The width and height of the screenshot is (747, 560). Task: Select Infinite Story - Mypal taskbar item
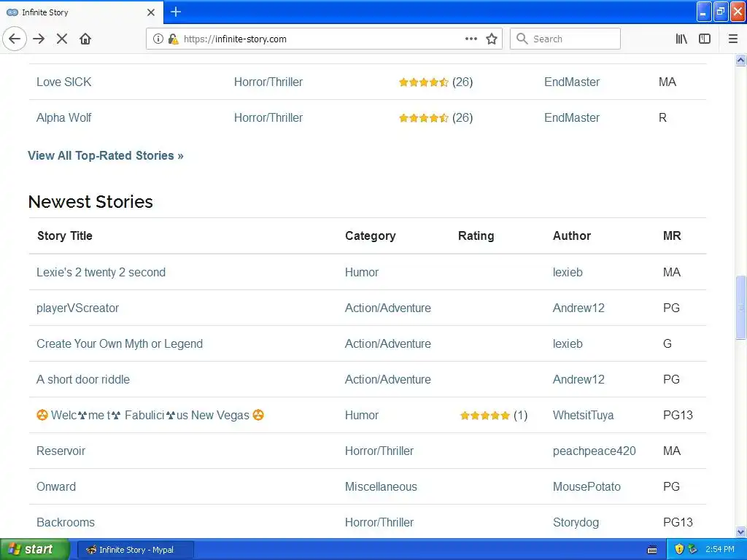pyautogui.click(x=136, y=549)
